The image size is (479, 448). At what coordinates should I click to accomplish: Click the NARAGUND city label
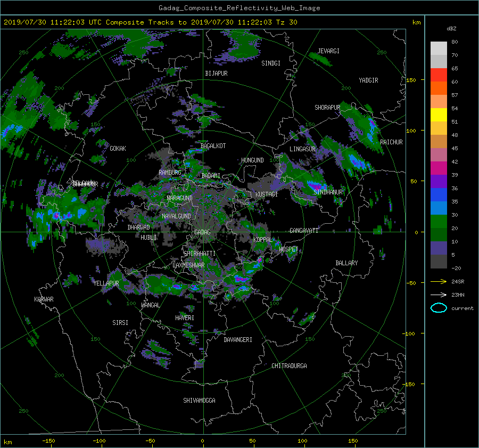point(180,198)
